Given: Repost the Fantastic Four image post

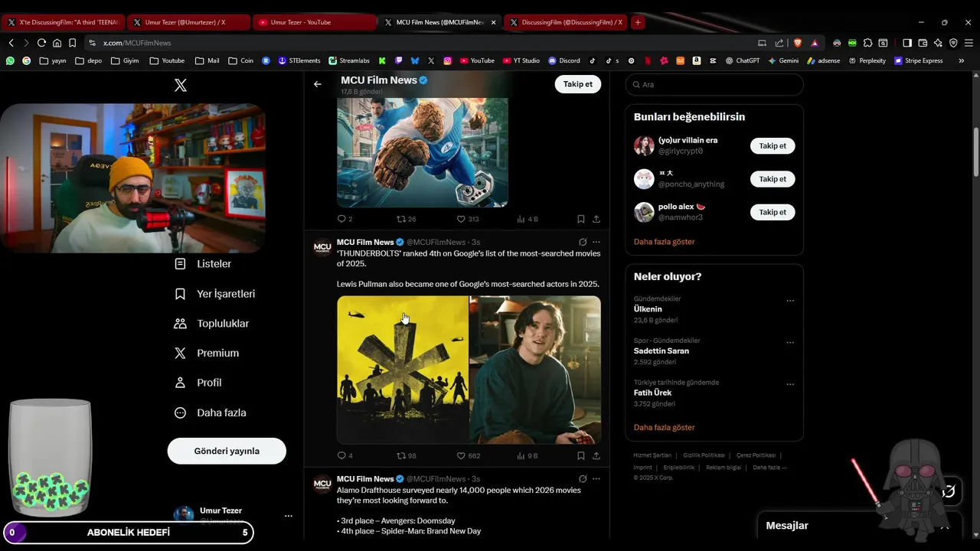Looking at the screenshot, I should click(406, 219).
